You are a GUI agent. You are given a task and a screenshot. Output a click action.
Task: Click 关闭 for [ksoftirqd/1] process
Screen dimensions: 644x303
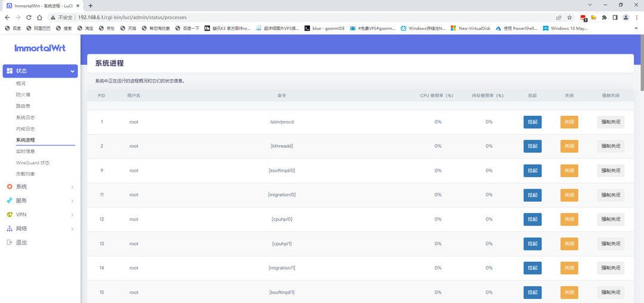click(569, 292)
